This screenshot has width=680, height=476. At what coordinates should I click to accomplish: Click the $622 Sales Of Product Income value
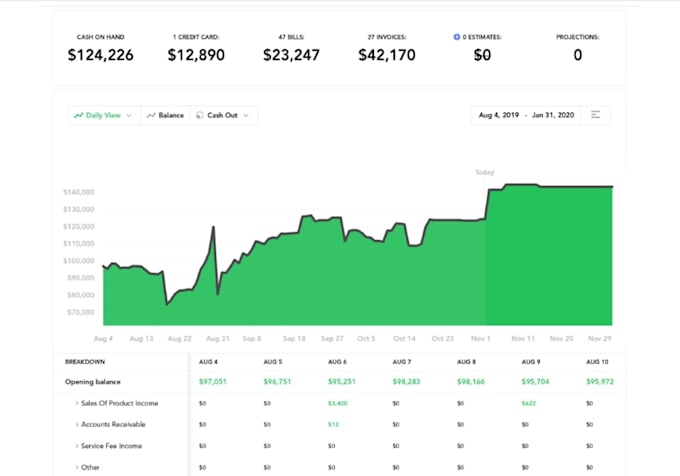pos(529,403)
